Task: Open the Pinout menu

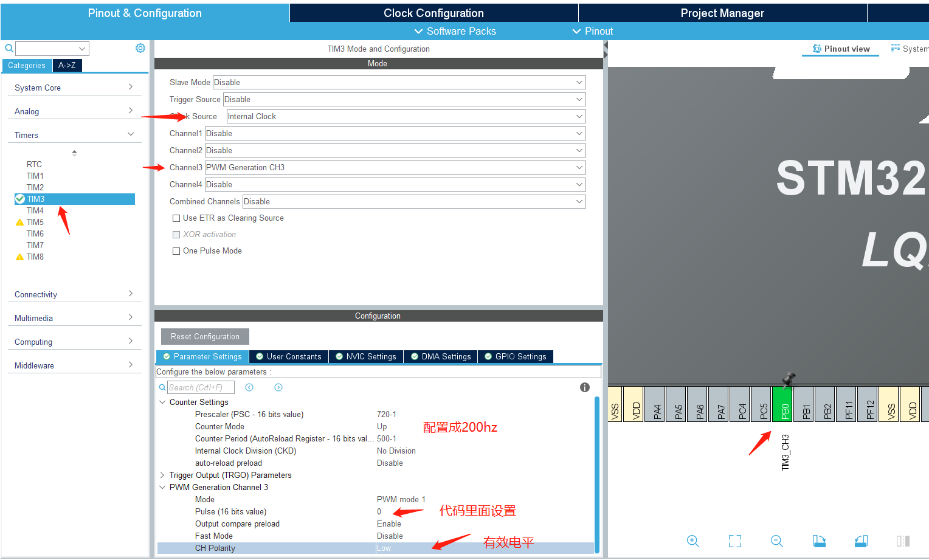Action: pos(593,31)
